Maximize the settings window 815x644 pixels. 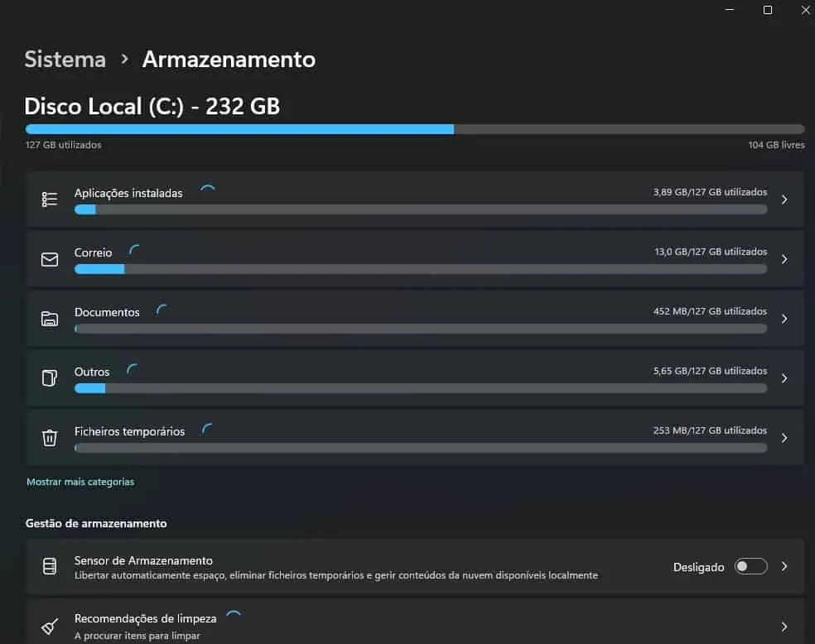pos(768,10)
